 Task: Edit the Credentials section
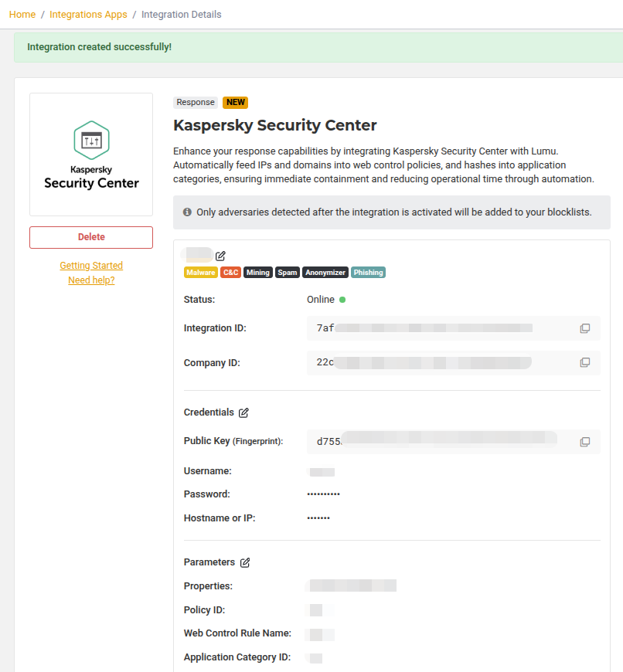coord(244,412)
